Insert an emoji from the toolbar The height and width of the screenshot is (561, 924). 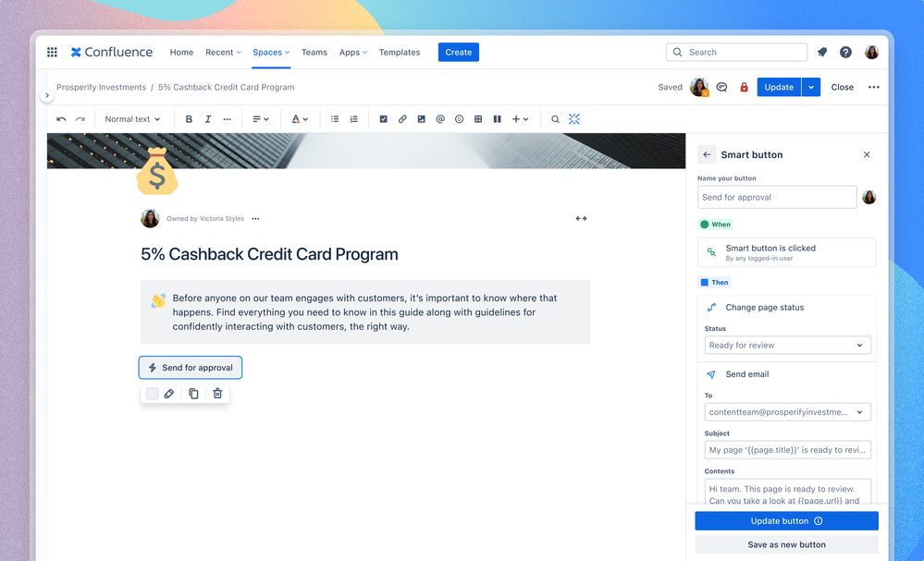(459, 119)
